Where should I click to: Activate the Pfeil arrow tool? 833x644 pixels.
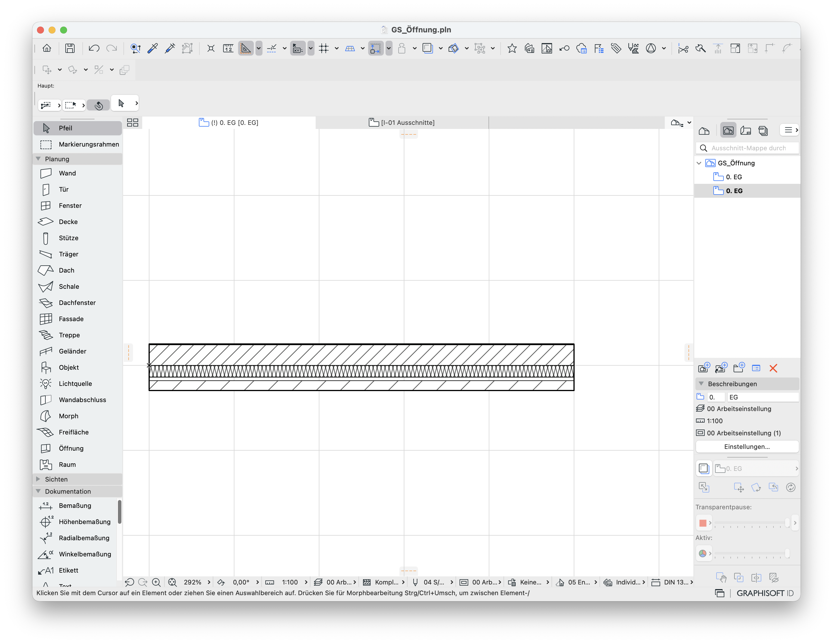77,128
